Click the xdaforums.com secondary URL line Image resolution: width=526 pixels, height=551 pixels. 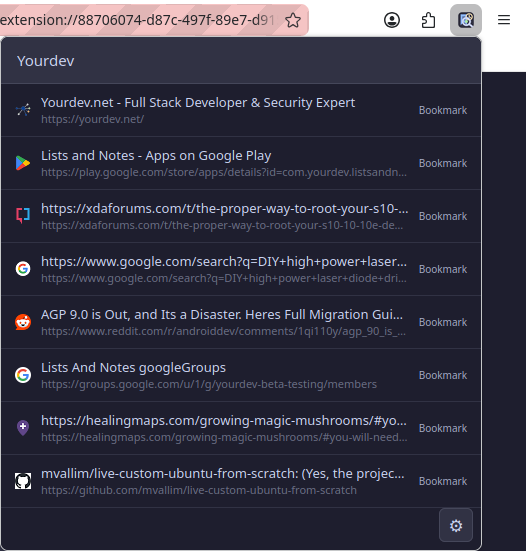222,225
